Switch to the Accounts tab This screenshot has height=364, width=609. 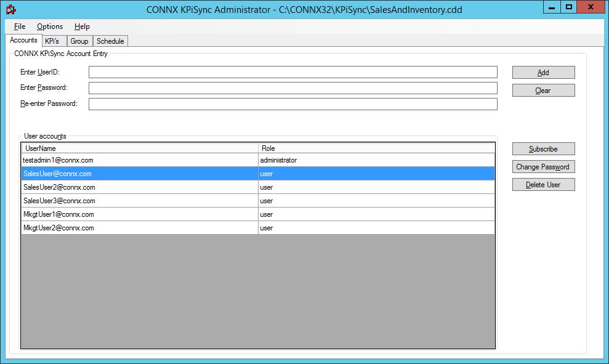23,40
